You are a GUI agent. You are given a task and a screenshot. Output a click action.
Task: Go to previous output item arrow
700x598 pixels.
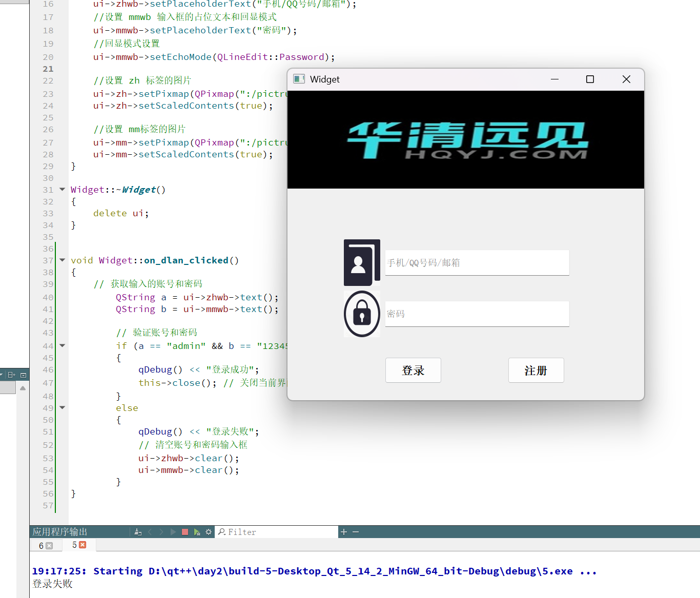point(150,532)
